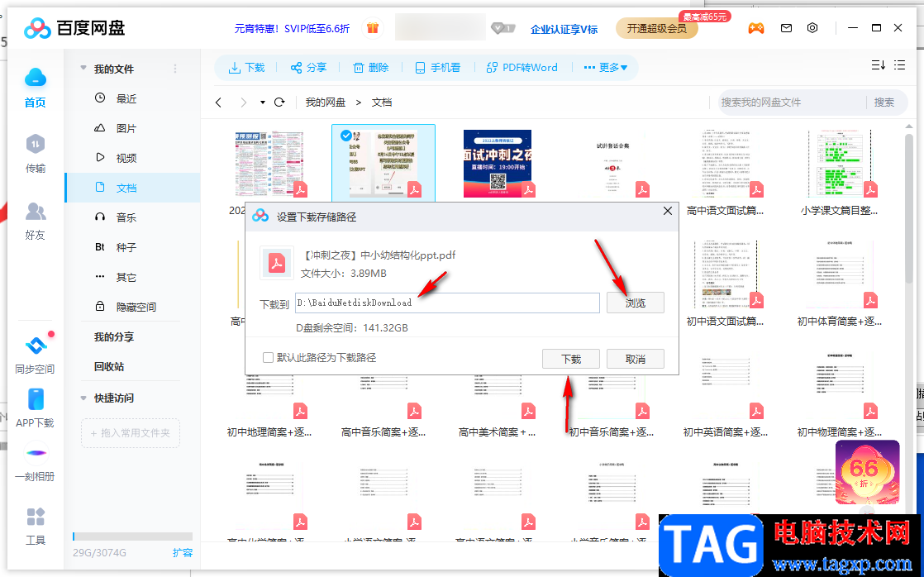The height and width of the screenshot is (577, 924).
Task: Click the 29G/3074G storage usage bar
Action: [132, 536]
